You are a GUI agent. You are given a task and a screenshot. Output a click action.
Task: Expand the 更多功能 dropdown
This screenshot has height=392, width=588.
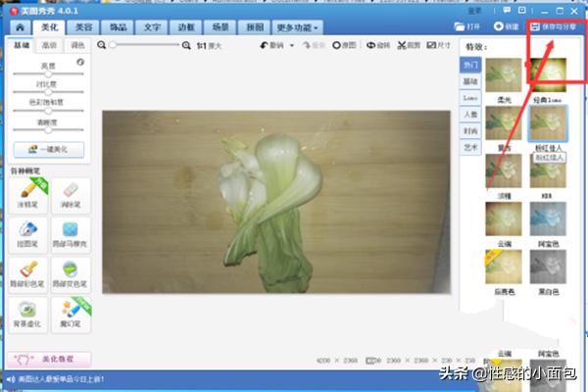298,26
